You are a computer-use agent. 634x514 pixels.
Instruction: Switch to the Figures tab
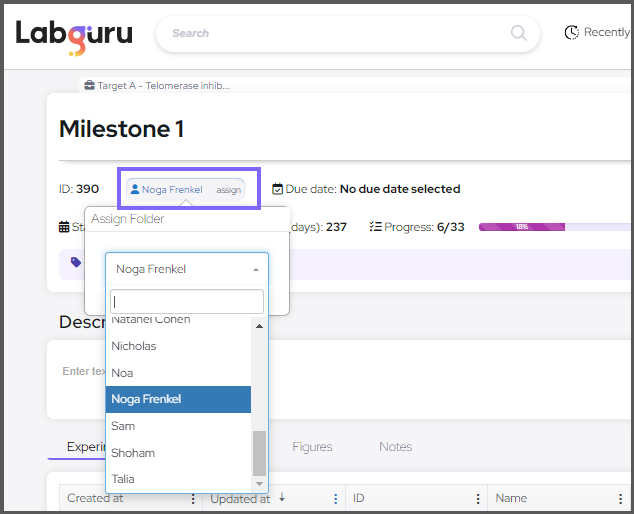point(312,447)
